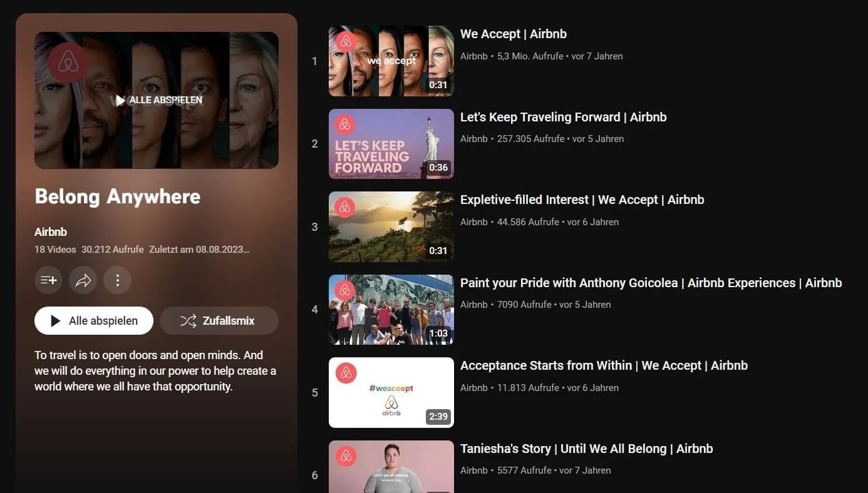
Task: Click the Taniesha's Story video thumbnail
Action: tap(391, 467)
